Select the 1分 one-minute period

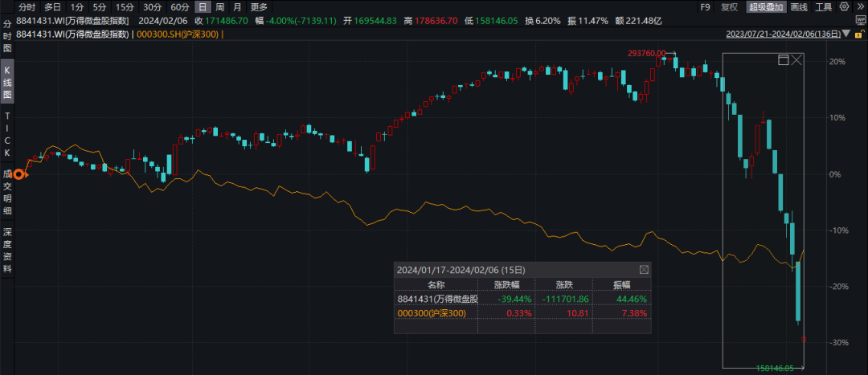pos(76,7)
